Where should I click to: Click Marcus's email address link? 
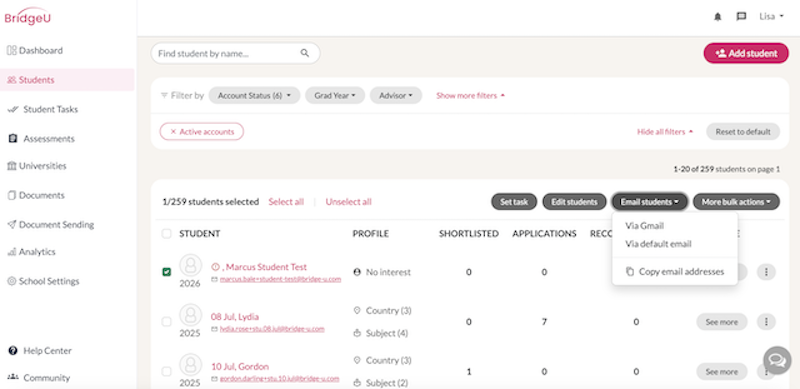point(280,279)
